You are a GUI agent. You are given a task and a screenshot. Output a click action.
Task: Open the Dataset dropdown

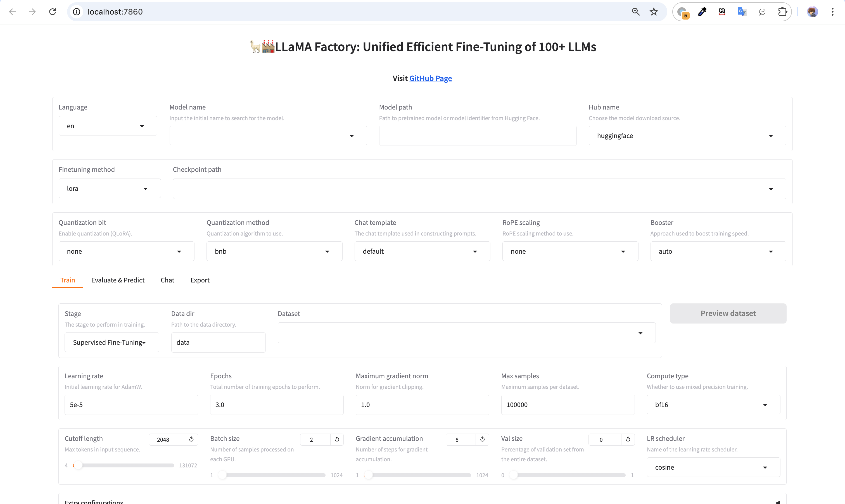tap(466, 333)
